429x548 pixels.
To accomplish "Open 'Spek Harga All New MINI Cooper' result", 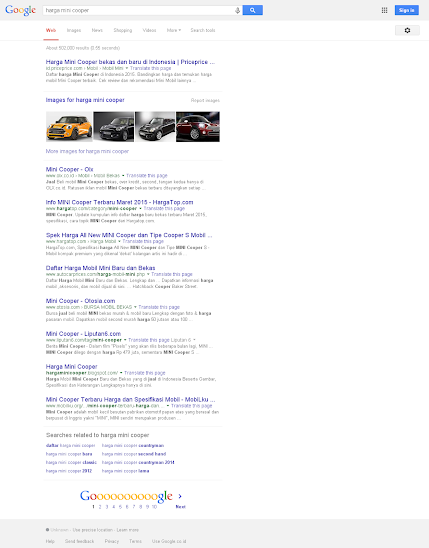I will click(129, 235).
